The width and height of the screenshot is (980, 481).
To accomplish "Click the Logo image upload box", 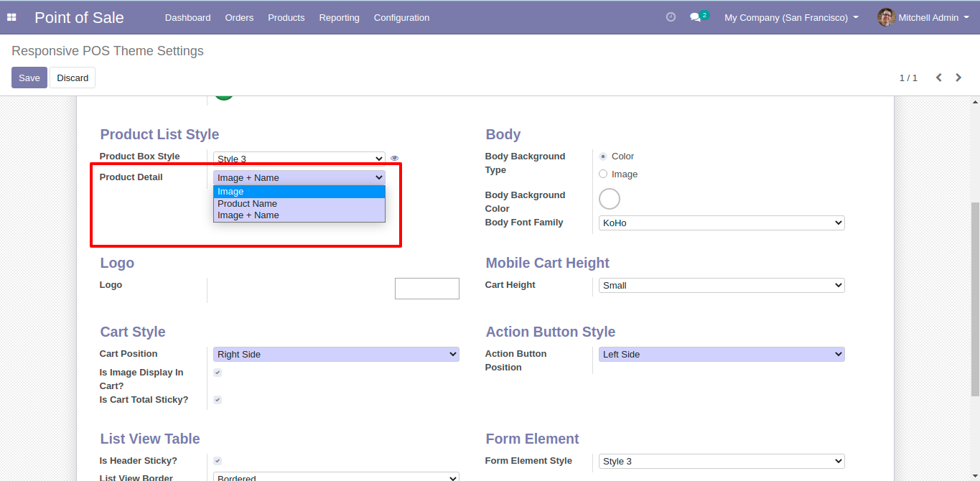I will (x=427, y=289).
